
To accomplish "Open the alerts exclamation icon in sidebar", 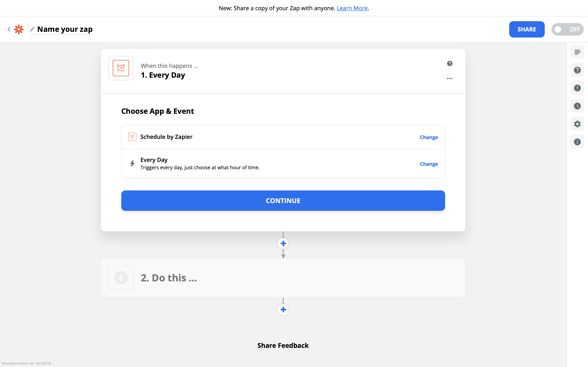I will 577,88.
